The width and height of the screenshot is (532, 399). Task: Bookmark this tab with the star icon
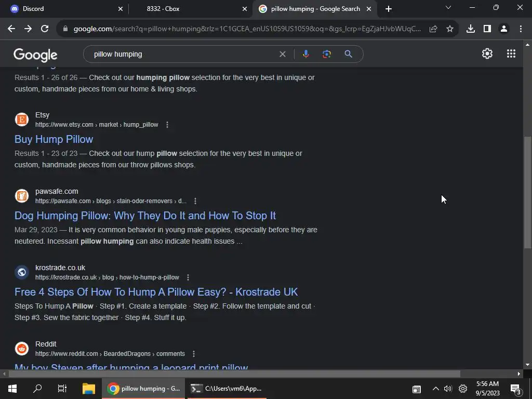(450, 29)
